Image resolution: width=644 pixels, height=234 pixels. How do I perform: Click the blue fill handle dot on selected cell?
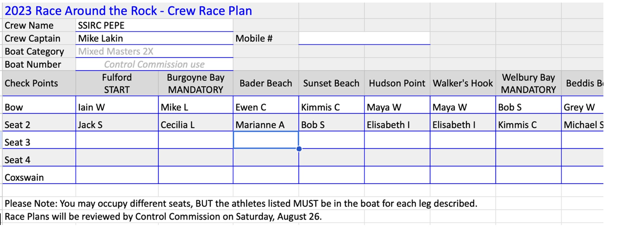[299, 149]
